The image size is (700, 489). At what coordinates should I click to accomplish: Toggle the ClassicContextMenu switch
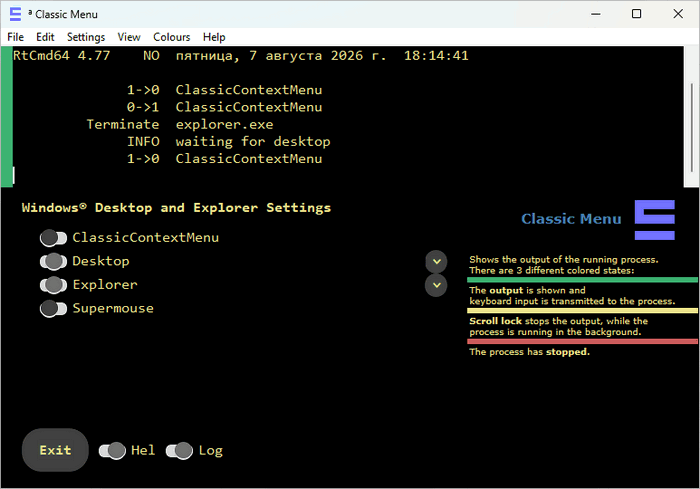53,238
